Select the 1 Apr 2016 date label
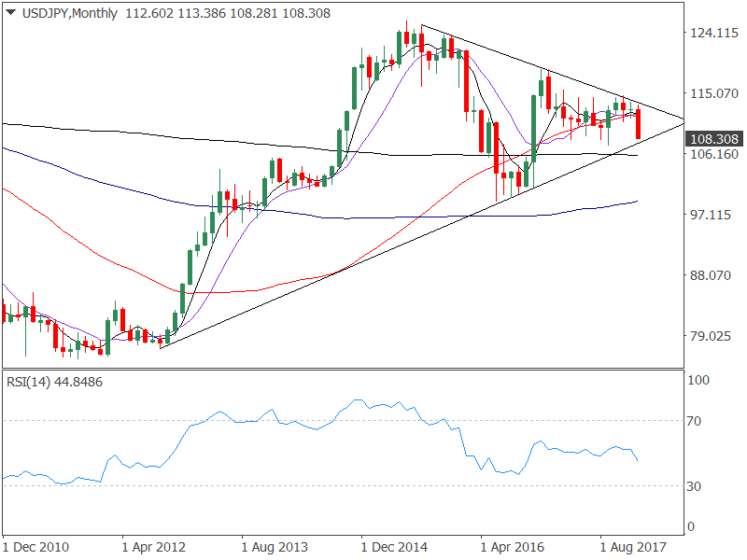Viewport: 747px width, 560px height. 513,547
